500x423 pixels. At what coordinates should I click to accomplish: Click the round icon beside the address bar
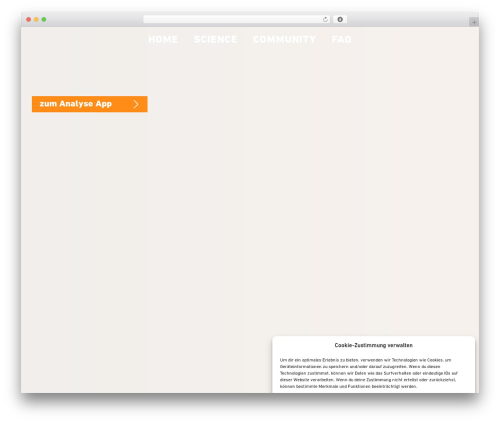point(340,19)
